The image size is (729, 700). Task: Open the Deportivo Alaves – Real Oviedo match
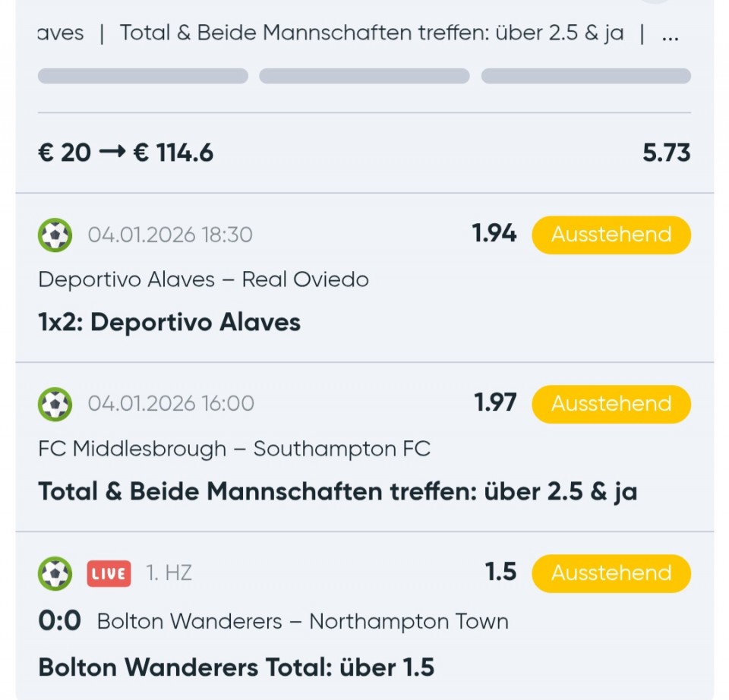(204, 279)
